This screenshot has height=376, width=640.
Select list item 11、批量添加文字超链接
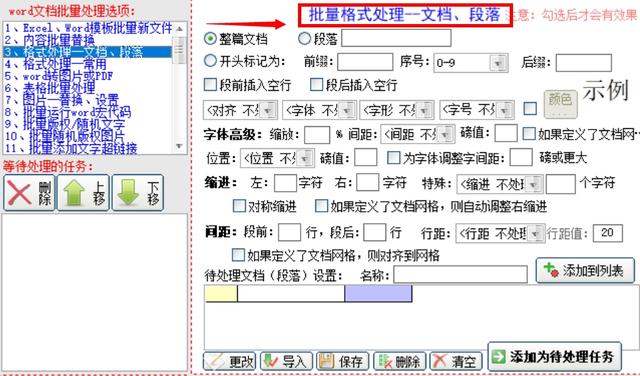pyautogui.click(x=88, y=148)
